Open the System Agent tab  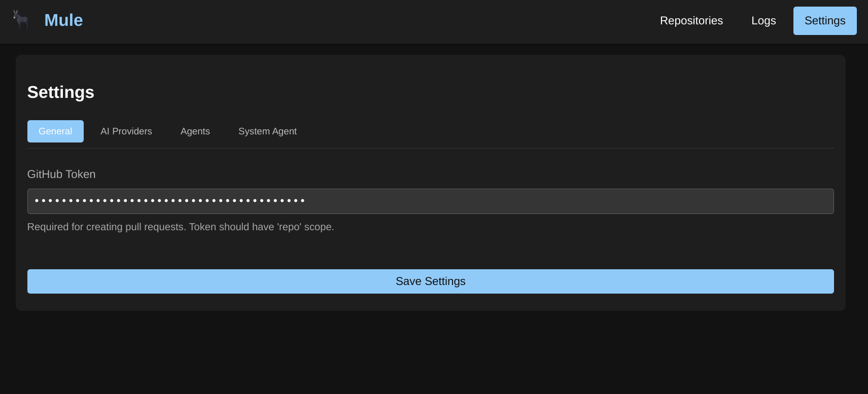pyautogui.click(x=267, y=131)
